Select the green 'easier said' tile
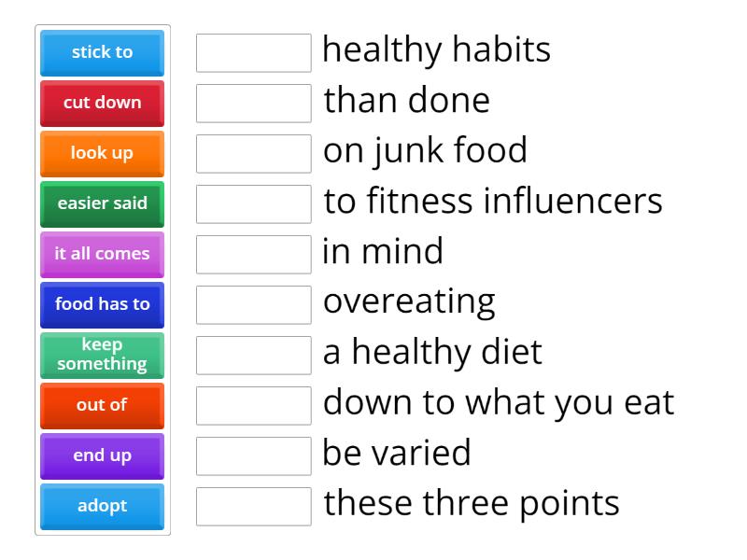 pos(102,203)
